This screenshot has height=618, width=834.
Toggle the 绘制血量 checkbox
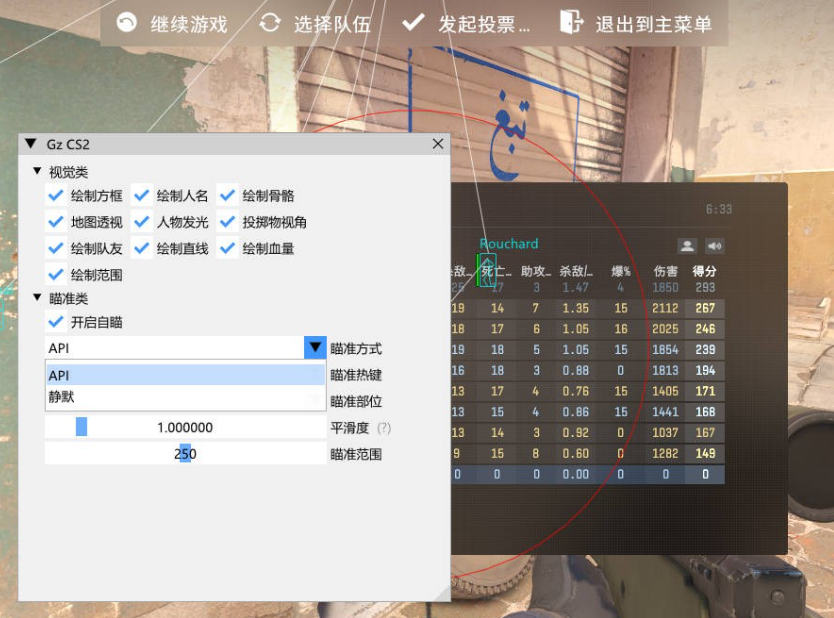pyautogui.click(x=227, y=248)
